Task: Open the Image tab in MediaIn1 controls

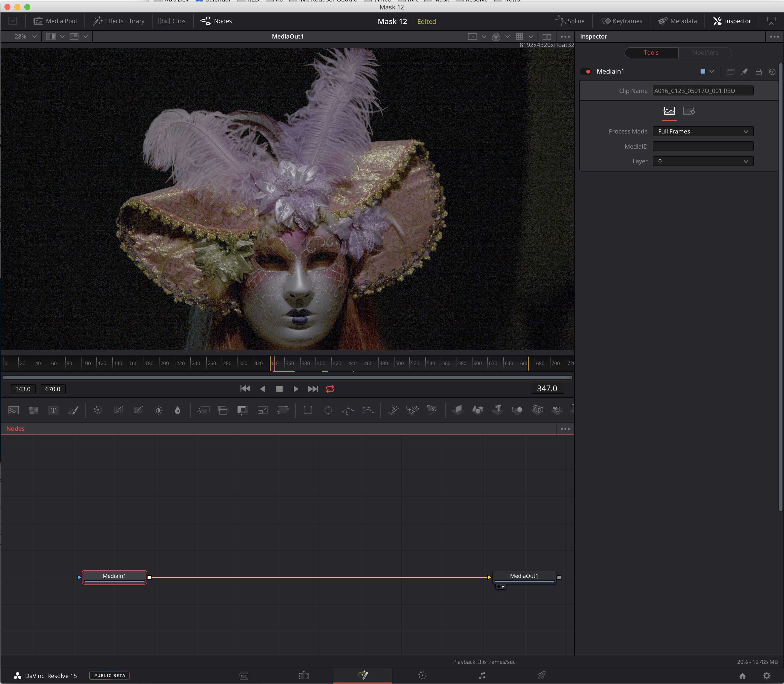Action: pyautogui.click(x=669, y=111)
